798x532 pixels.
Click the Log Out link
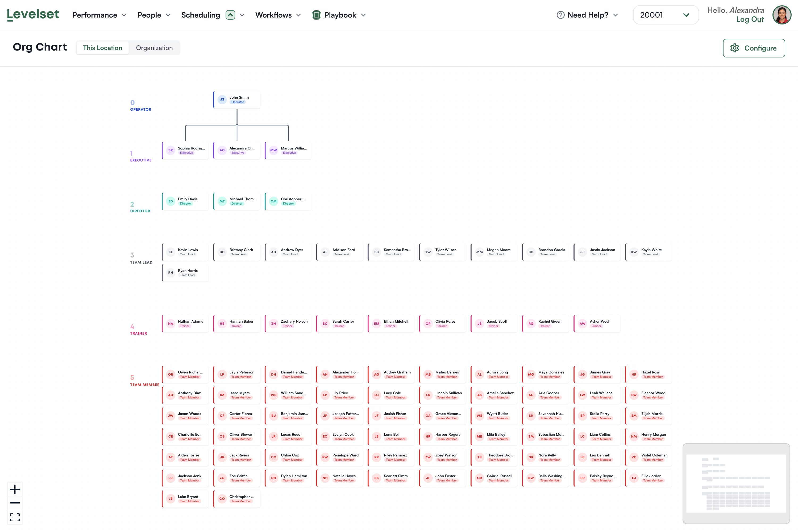click(x=750, y=19)
